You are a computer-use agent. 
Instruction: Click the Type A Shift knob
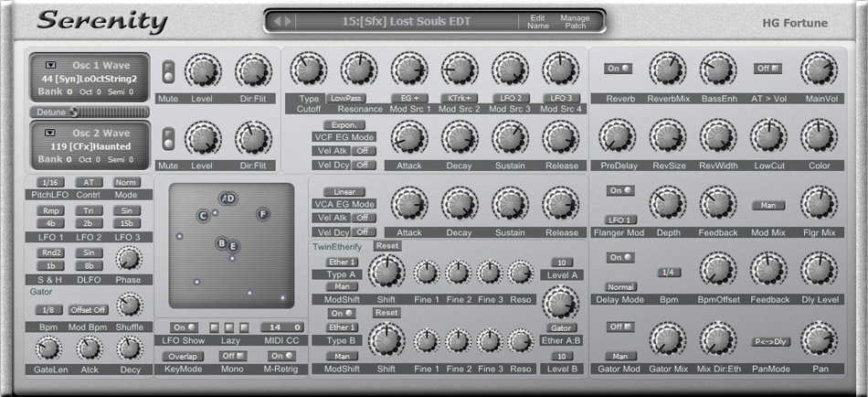tap(386, 272)
